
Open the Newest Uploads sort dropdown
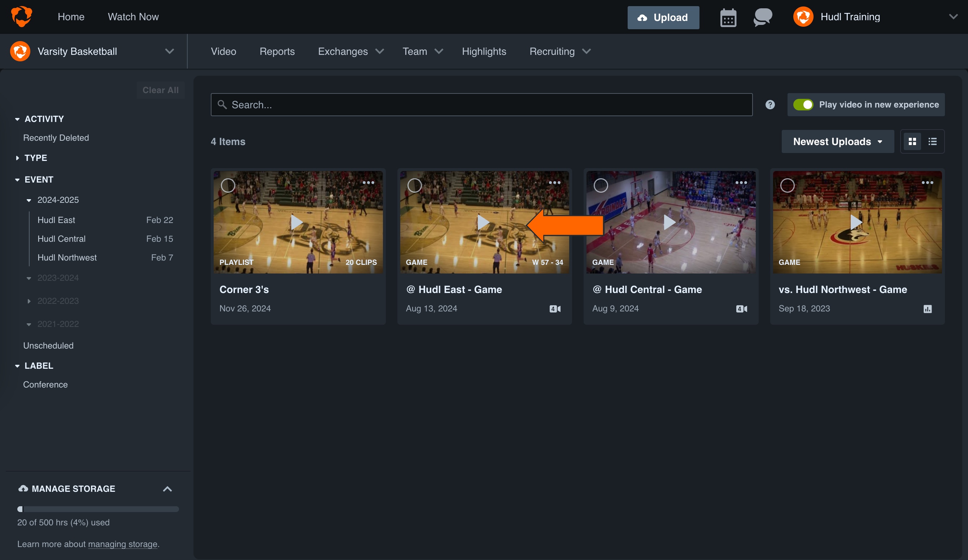[837, 141]
